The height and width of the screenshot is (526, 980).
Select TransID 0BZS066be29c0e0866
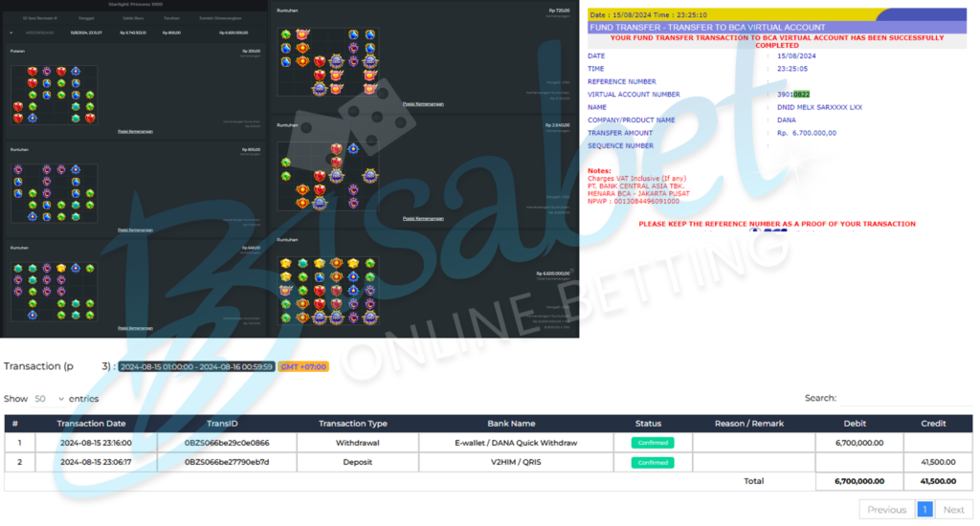[227, 443]
